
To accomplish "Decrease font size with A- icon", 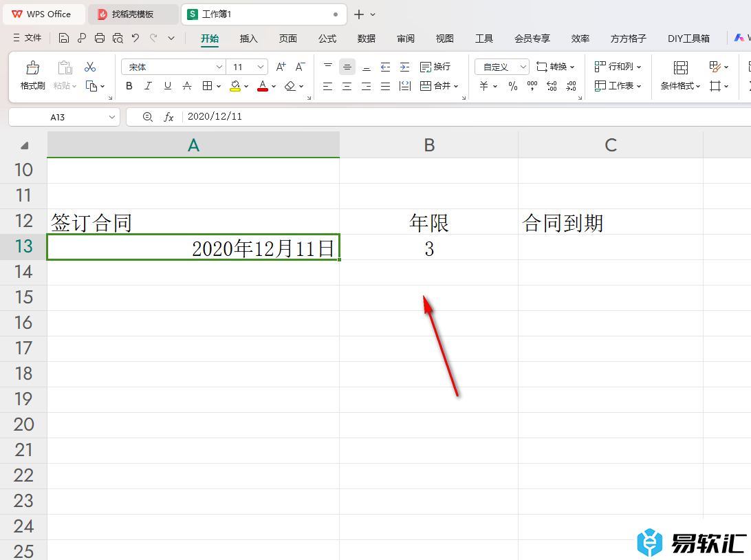I will pyautogui.click(x=301, y=67).
